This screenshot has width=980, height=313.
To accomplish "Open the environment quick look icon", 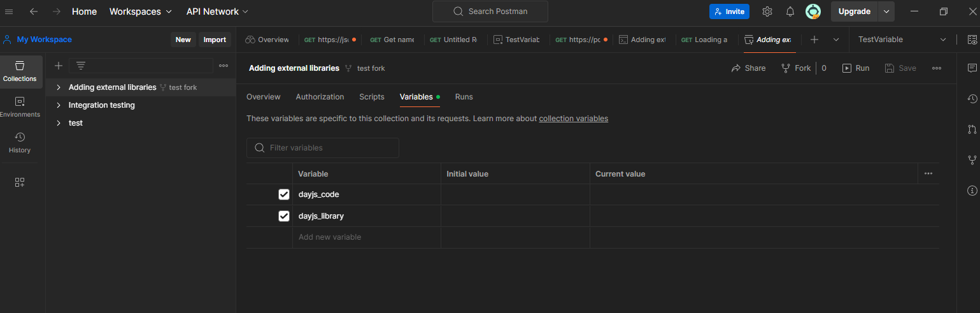I will pos(972,40).
